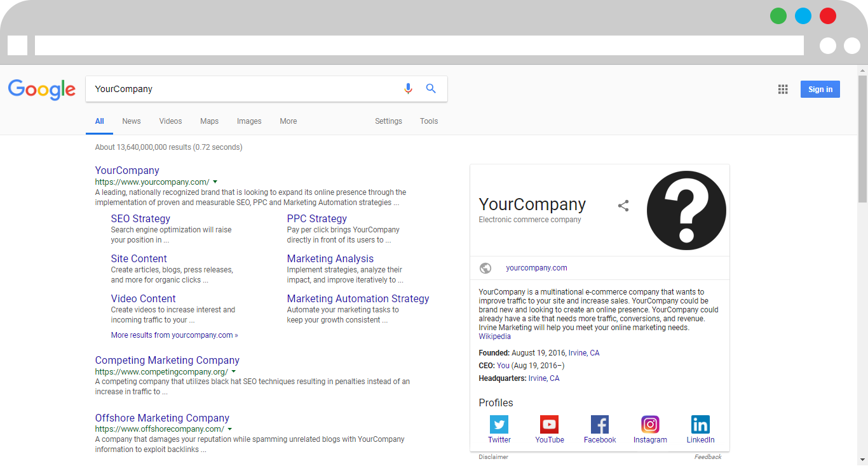Switch to the News search tab
The height and width of the screenshot is (466, 868).
pyautogui.click(x=132, y=121)
